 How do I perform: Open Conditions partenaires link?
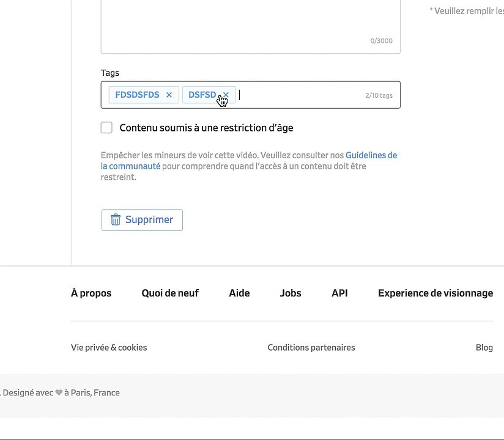point(311,348)
